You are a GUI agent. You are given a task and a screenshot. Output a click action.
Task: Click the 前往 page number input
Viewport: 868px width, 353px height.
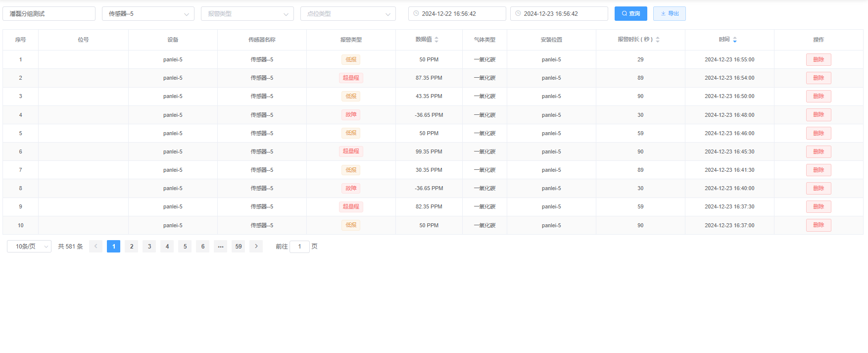click(299, 247)
